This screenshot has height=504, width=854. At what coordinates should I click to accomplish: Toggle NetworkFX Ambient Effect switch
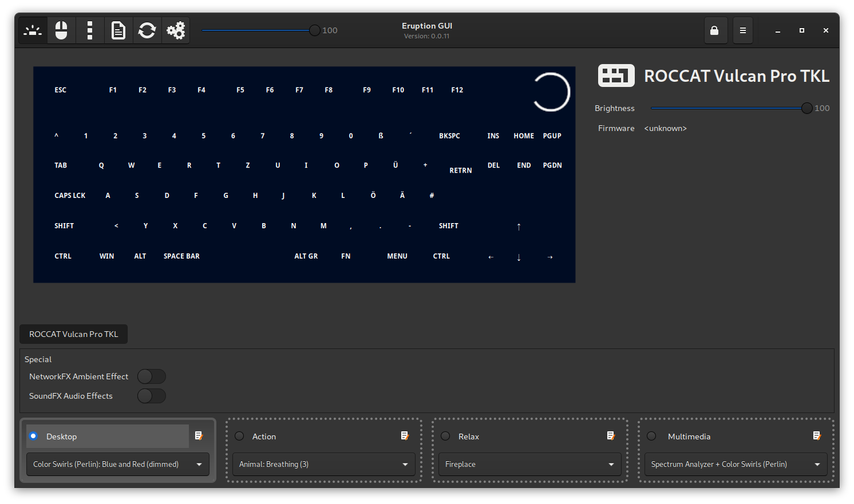pyautogui.click(x=152, y=376)
